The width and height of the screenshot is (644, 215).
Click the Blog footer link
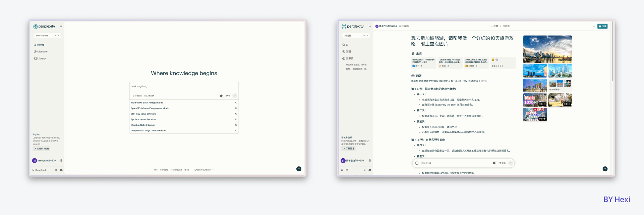[187, 170]
